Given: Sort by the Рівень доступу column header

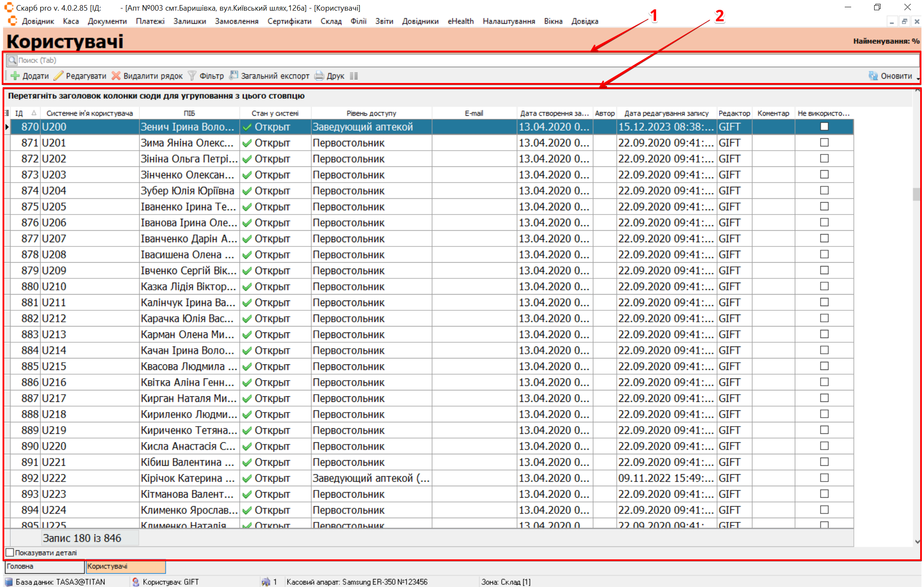Looking at the screenshot, I should (x=371, y=113).
